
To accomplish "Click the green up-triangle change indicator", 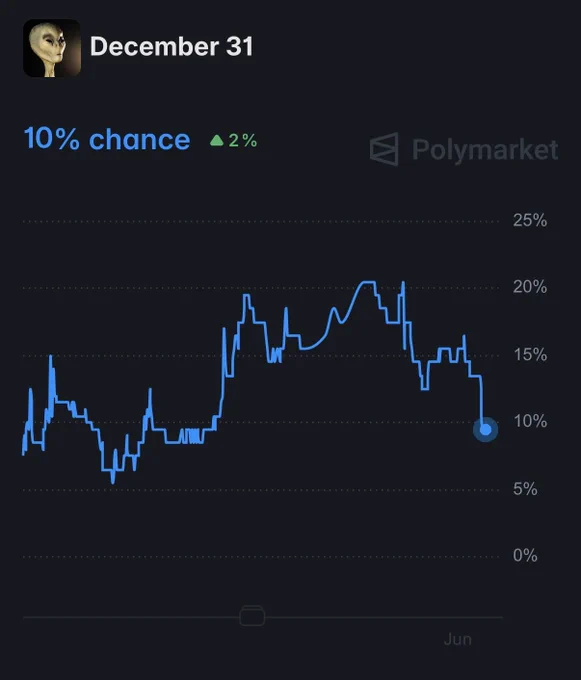I will [x=216, y=140].
